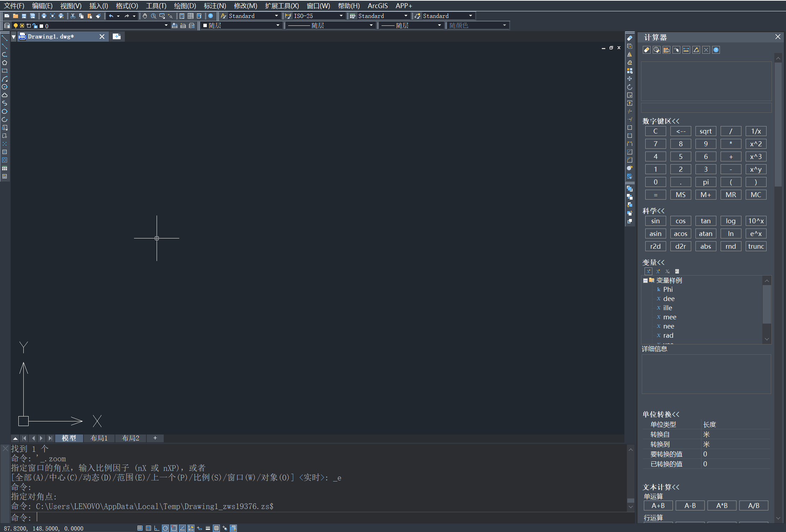Click the Match Properties brush icon
Viewport: 786px width, 532px height.
click(98, 16)
